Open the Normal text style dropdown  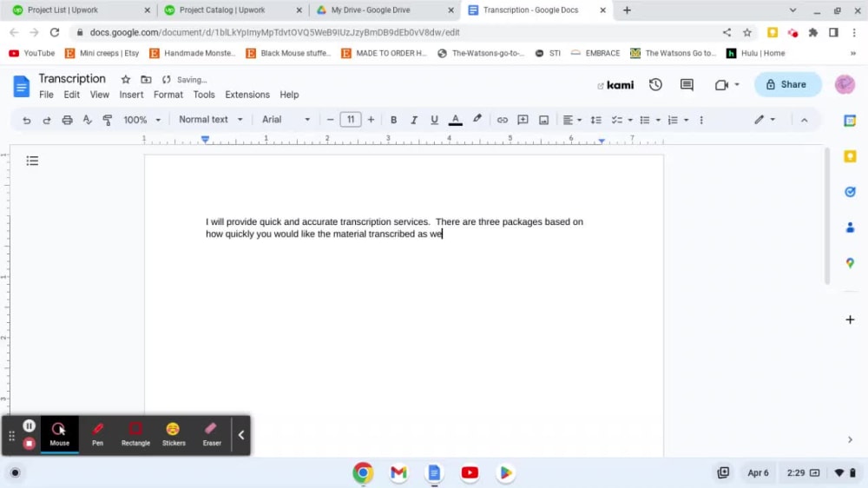[210, 120]
